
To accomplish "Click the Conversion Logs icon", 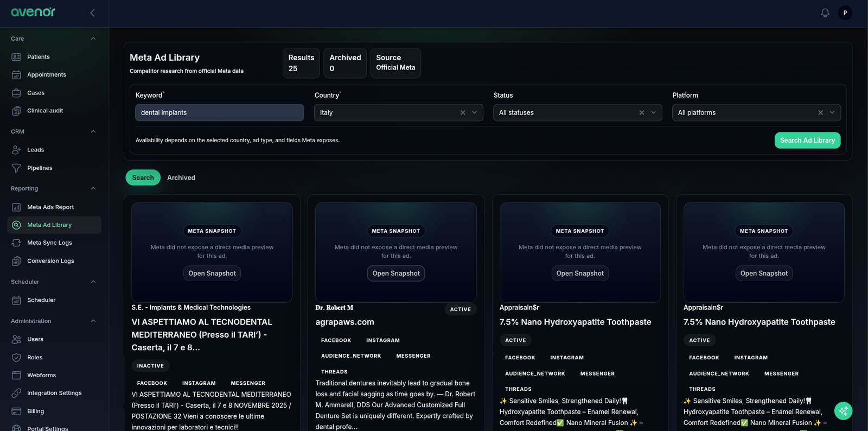I will 16,261.
